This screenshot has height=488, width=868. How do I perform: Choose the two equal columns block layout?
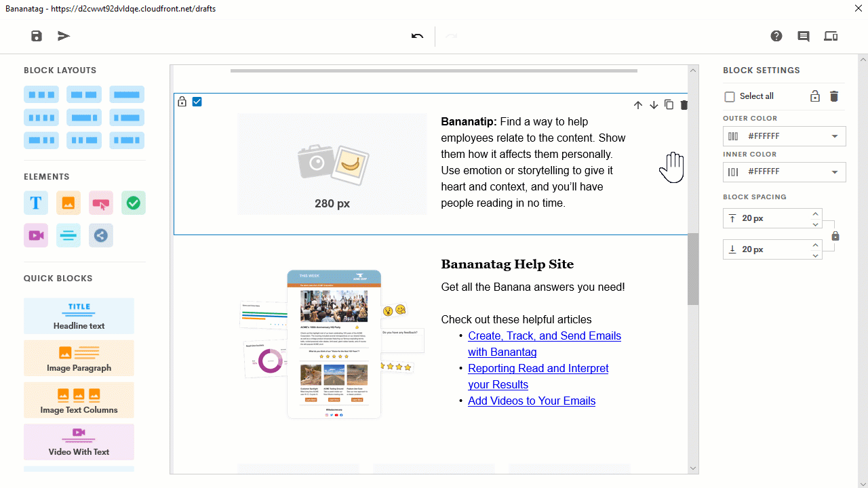pos(84,94)
